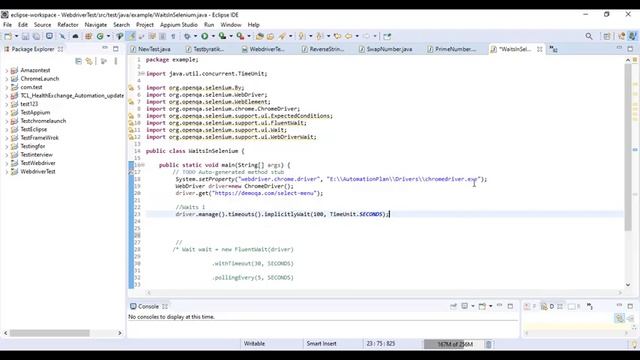Image resolution: width=640 pixels, height=360 pixels.
Task: Toggle the highlighted Word Wrap toolbar icon
Action: tap(131, 36)
